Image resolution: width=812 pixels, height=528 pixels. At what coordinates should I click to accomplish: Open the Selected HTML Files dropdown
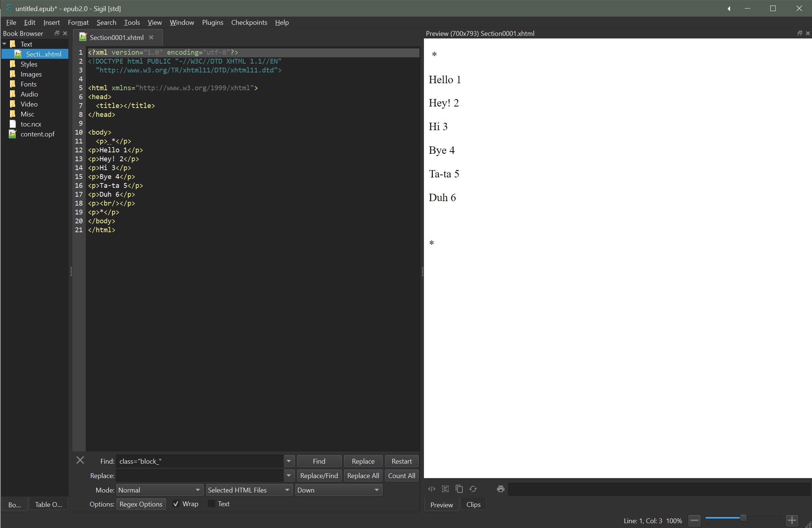(249, 490)
